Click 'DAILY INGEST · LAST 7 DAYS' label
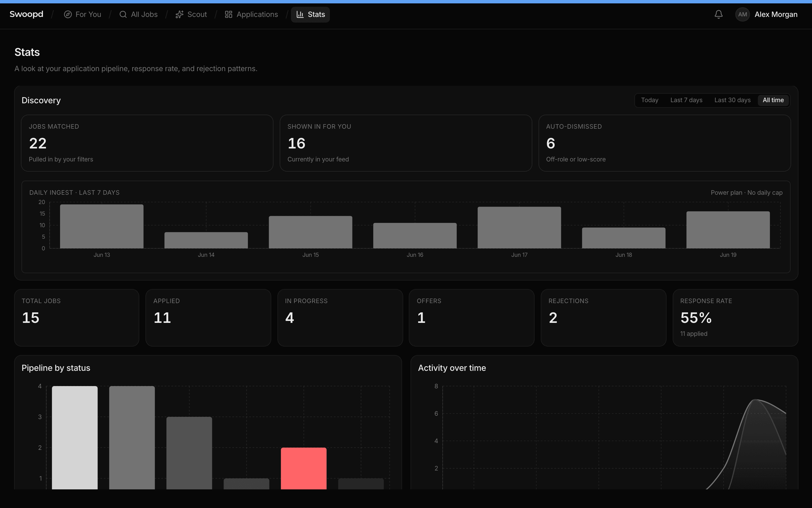Viewport: 812px width, 508px height. point(74,192)
